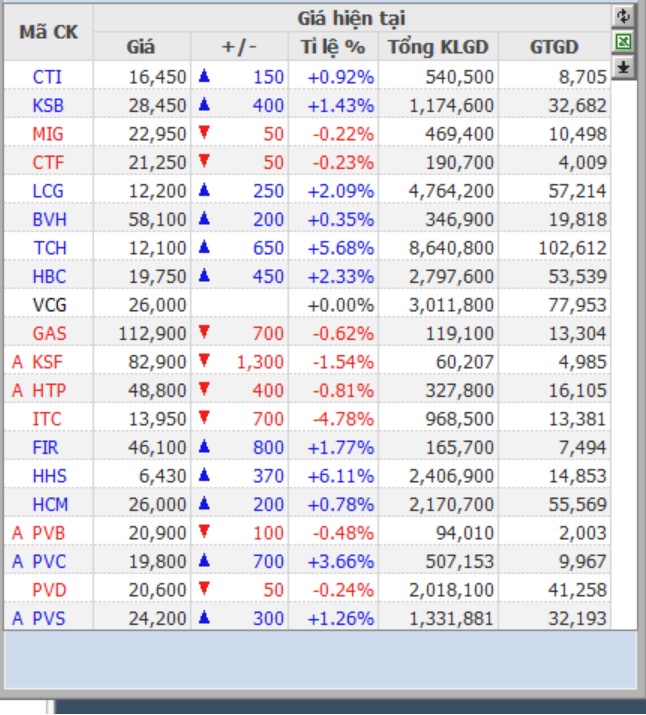The image size is (646, 715).
Task: Select percentage +3.66% in PVC row
Action: click(x=341, y=561)
